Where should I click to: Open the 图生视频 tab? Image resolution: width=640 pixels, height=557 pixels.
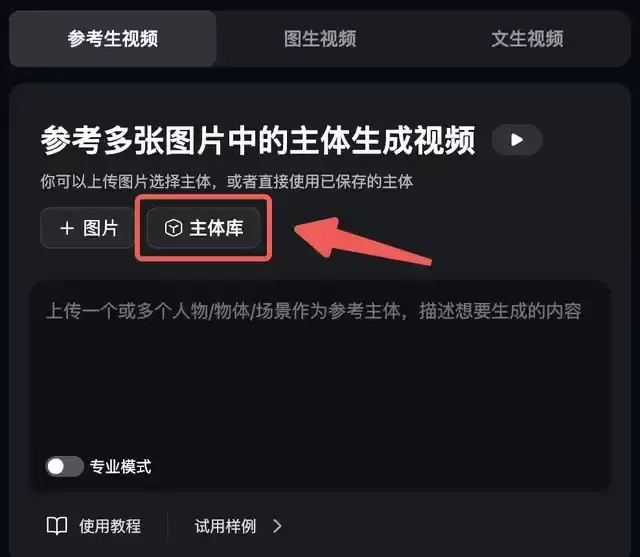[x=320, y=39]
